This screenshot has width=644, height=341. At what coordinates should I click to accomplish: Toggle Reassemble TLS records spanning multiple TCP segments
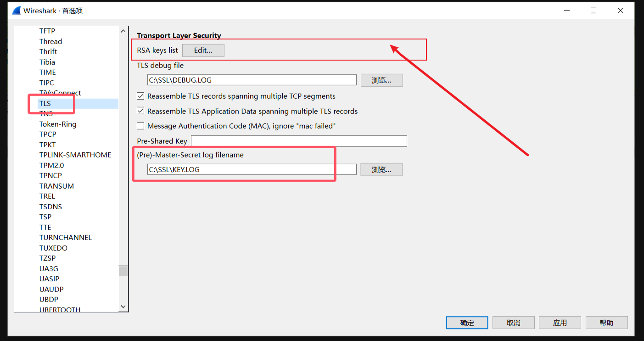click(x=141, y=96)
